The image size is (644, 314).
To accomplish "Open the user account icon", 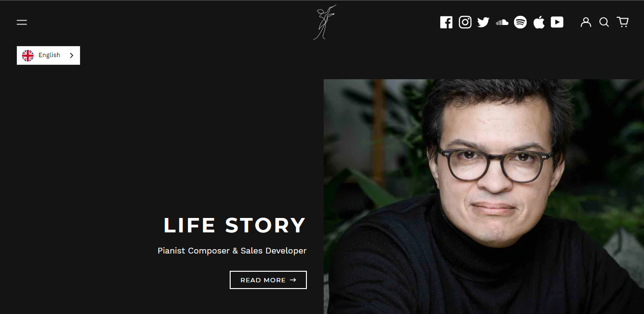I will point(586,22).
